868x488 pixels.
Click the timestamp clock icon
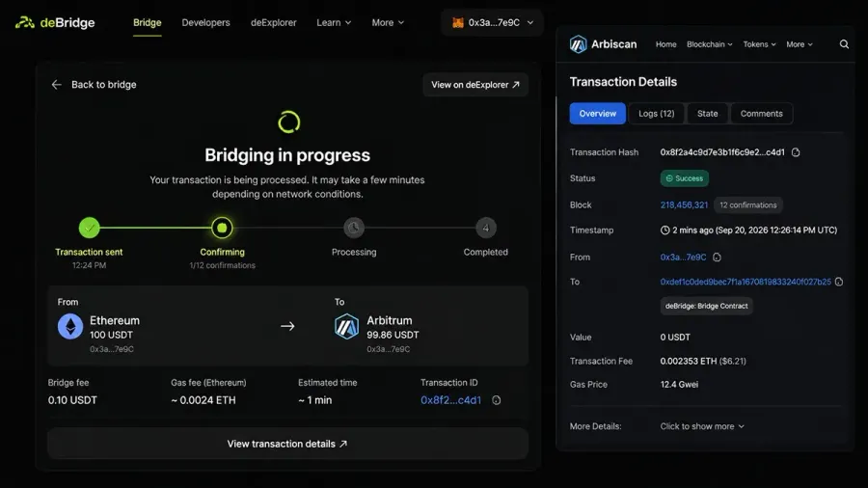coord(665,230)
